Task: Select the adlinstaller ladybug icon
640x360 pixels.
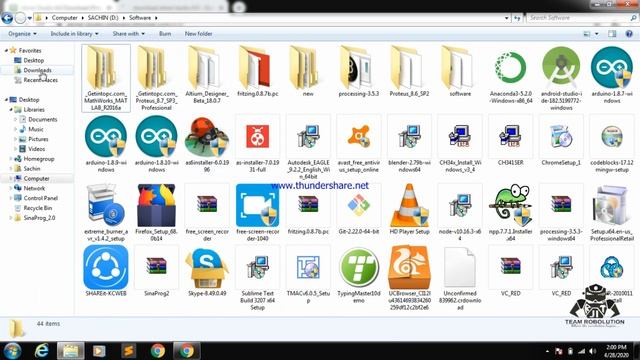Action: coord(207,136)
